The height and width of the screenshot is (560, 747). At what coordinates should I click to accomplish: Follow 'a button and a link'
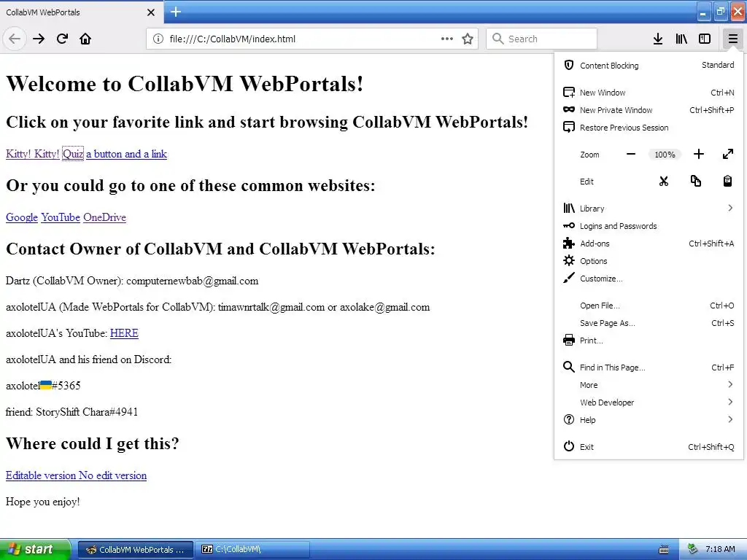pos(126,154)
